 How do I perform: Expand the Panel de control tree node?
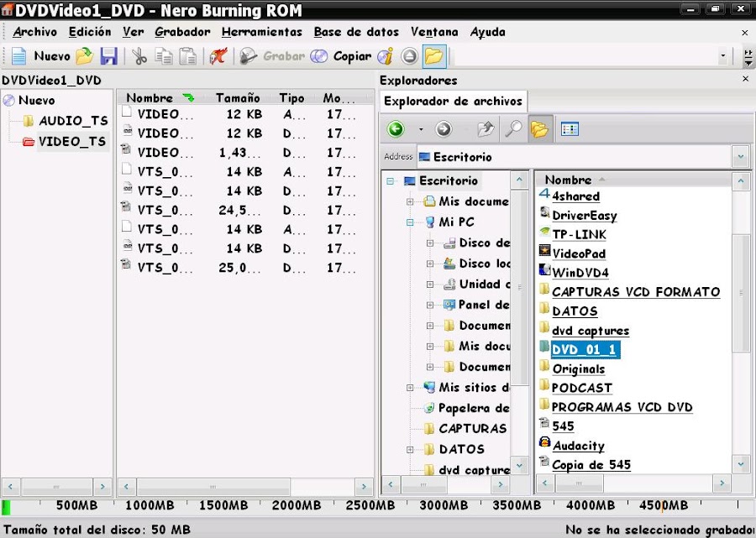point(430,306)
